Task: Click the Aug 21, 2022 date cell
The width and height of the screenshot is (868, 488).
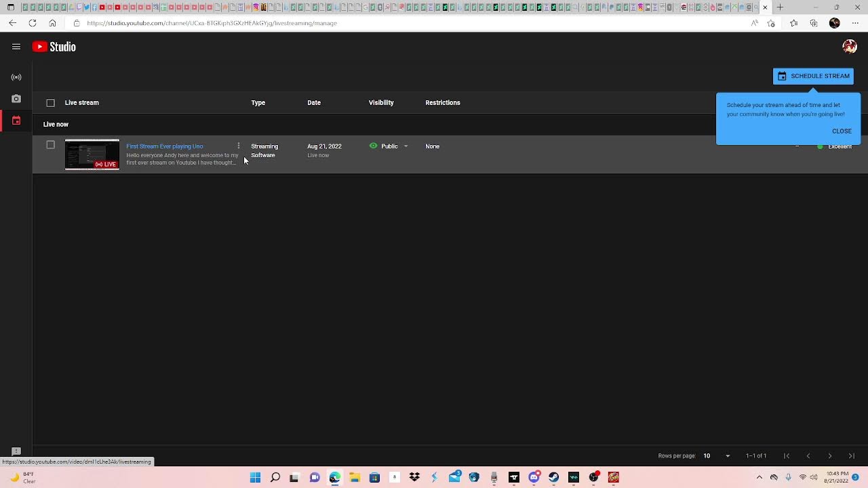Action: pos(324,146)
